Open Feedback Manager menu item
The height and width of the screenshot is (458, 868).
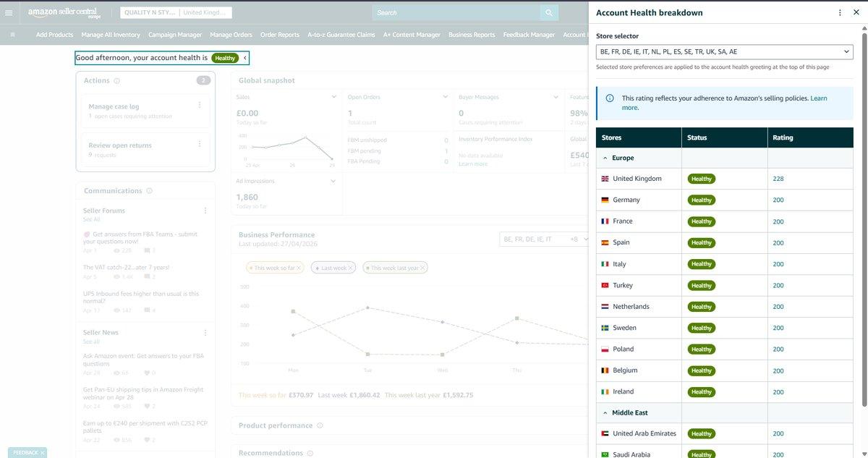tap(529, 35)
